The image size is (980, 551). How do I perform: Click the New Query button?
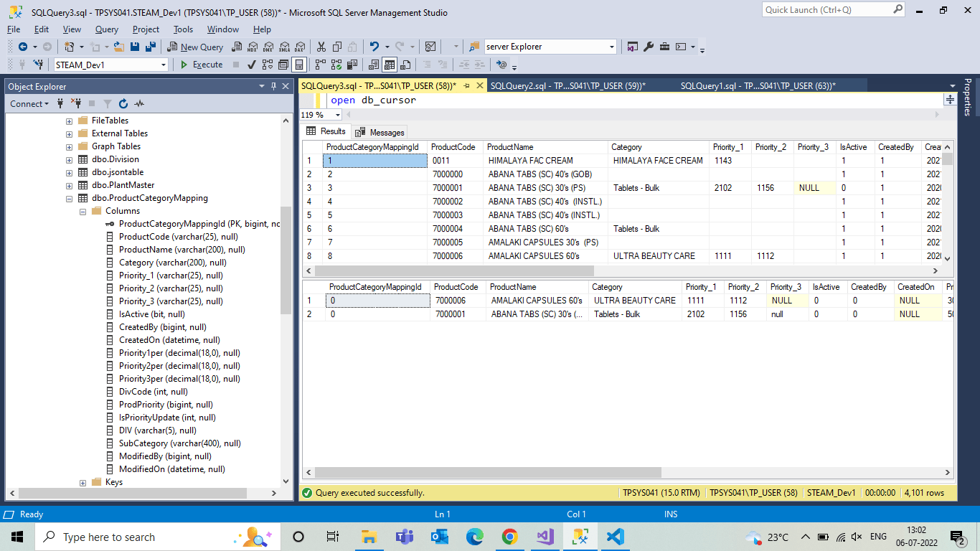pyautogui.click(x=196, y=47)
